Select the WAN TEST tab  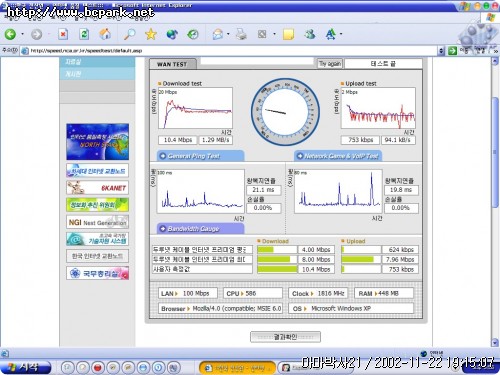(172, 64)
